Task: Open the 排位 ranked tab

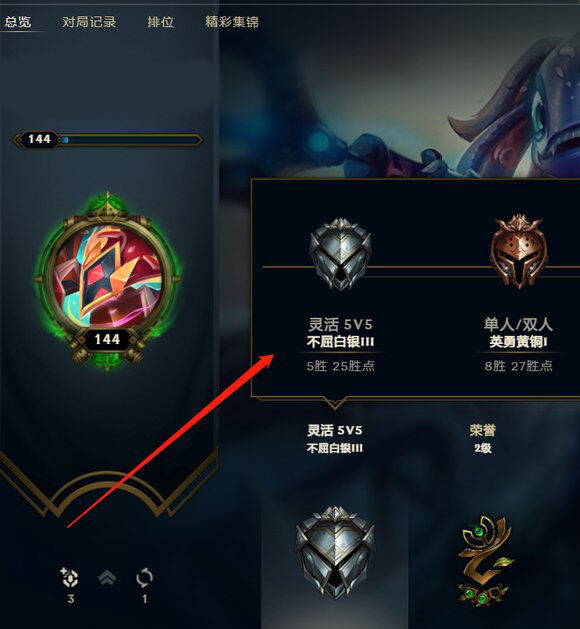Action: 160,22
